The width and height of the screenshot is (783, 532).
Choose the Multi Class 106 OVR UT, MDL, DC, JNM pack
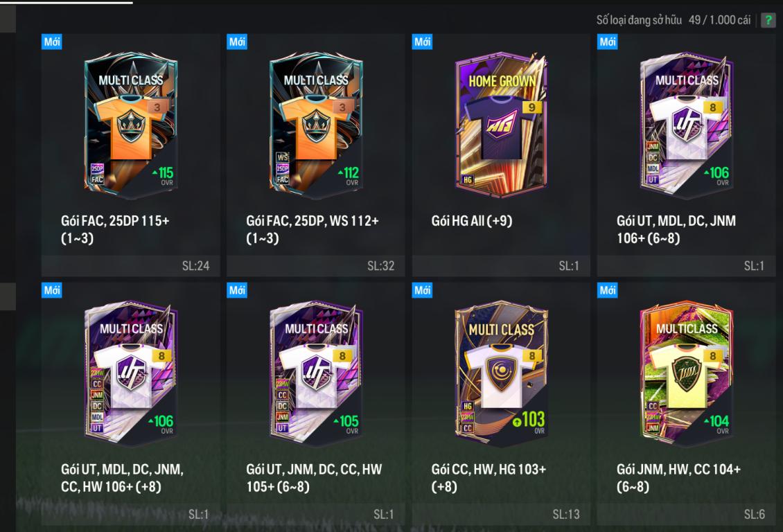[686, 155]
